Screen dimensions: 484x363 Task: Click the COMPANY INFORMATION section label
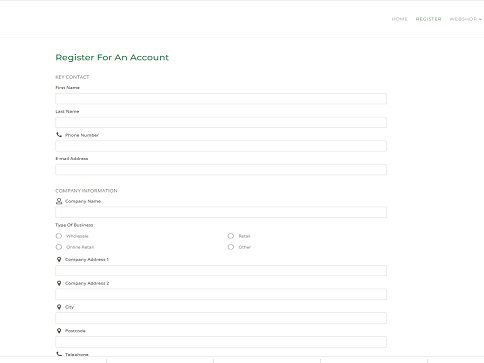[86, 191]
